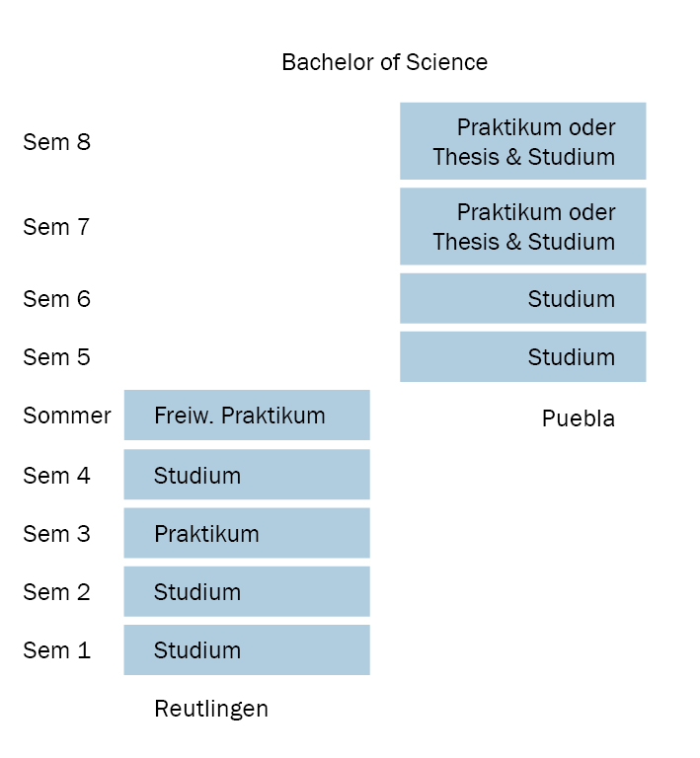Viewport: 700px width, 758px height.
Task: Click the Freiw. Praktikum box
Action: (x=247, y=415)
